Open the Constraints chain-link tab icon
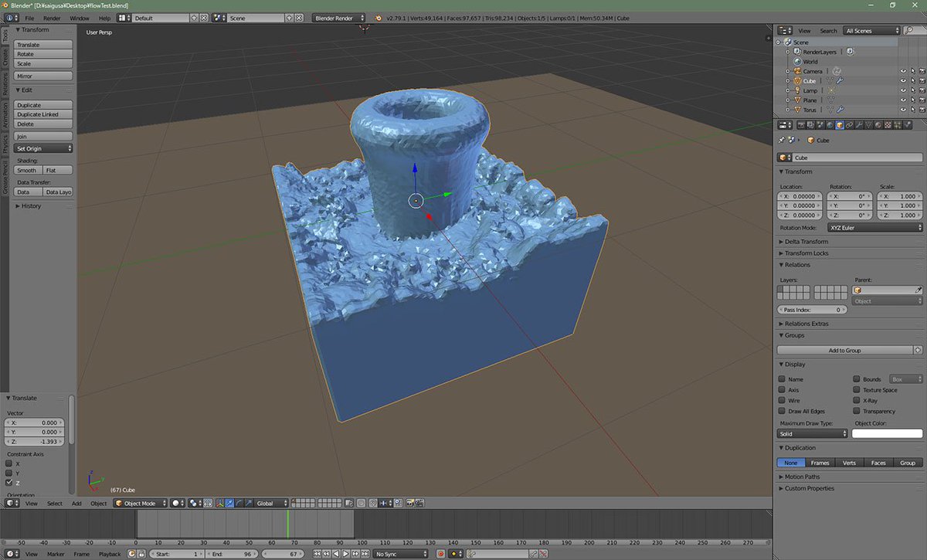 pos(849,124)
